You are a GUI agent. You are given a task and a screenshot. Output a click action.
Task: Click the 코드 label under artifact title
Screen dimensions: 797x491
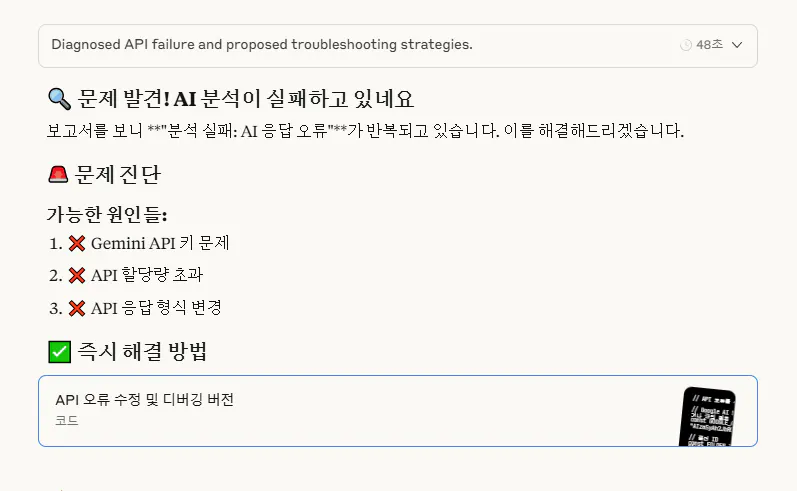coord(67,421)
